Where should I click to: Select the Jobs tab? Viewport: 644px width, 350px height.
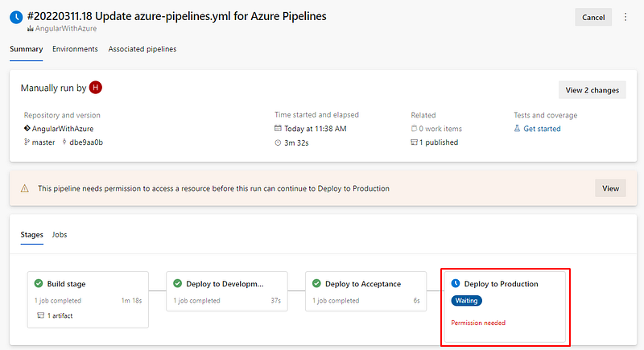click(x=60, y=235)
